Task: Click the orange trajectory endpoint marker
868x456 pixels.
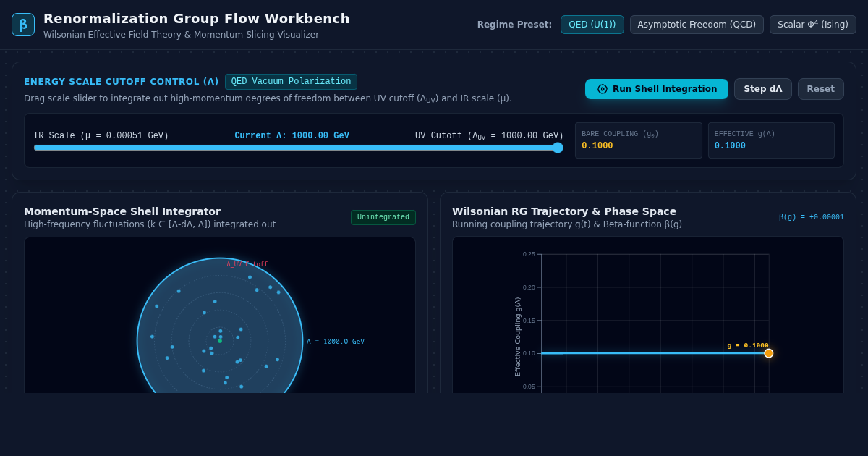Action: (769, 353)
